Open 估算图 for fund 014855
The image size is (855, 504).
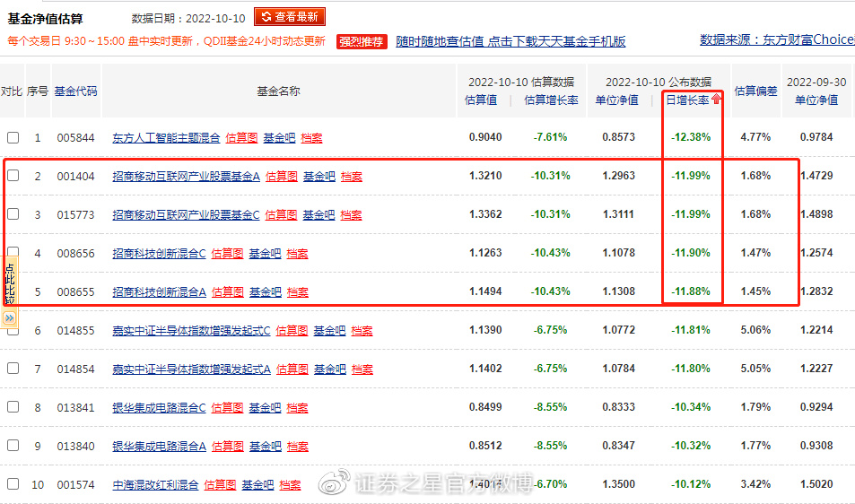pyautogui.click(x=292, y=331)
